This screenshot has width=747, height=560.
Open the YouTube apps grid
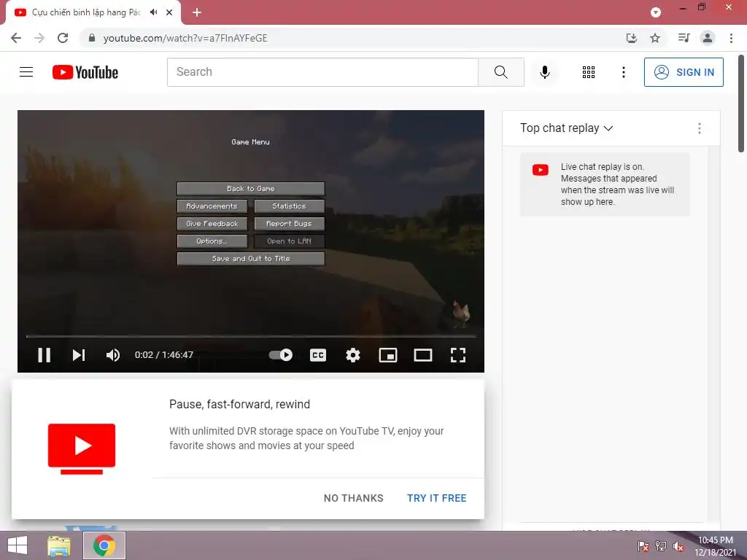tap(589, 72)
